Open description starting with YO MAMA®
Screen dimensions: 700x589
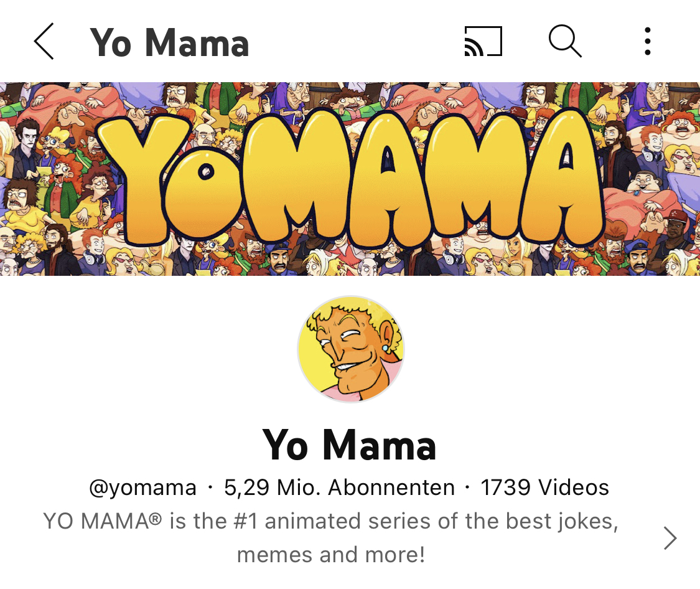point(331,538)
